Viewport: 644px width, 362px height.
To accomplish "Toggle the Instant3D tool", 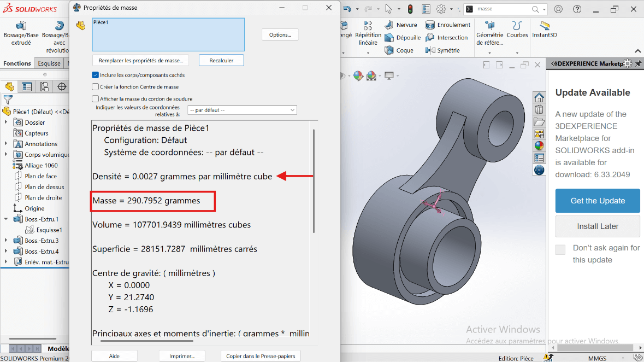I will point(544,30).
